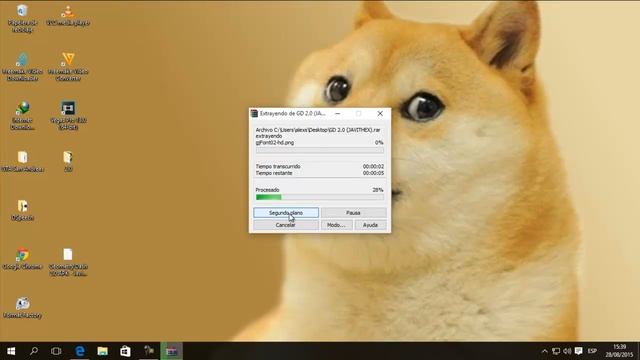Open the taskbar clock showing 15:39
This screenshot has width=640, height=360.
pyautogui.click(x=619, y=351)
